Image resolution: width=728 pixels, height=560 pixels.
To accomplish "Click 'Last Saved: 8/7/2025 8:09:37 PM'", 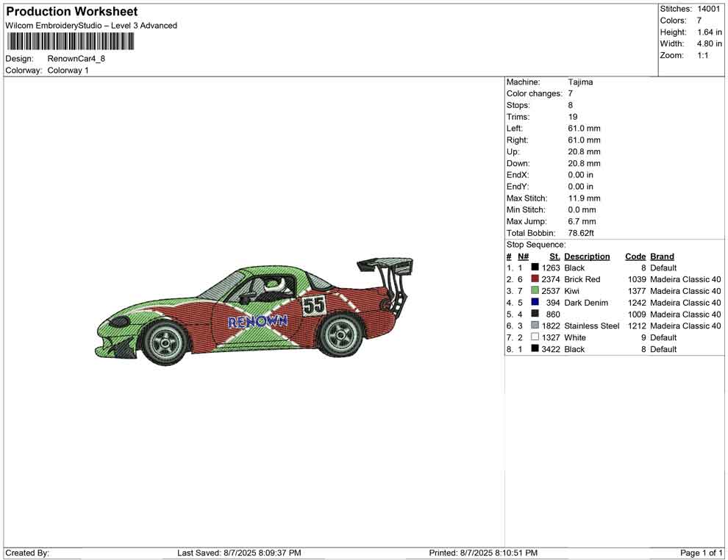I will [x=239, y=553].
